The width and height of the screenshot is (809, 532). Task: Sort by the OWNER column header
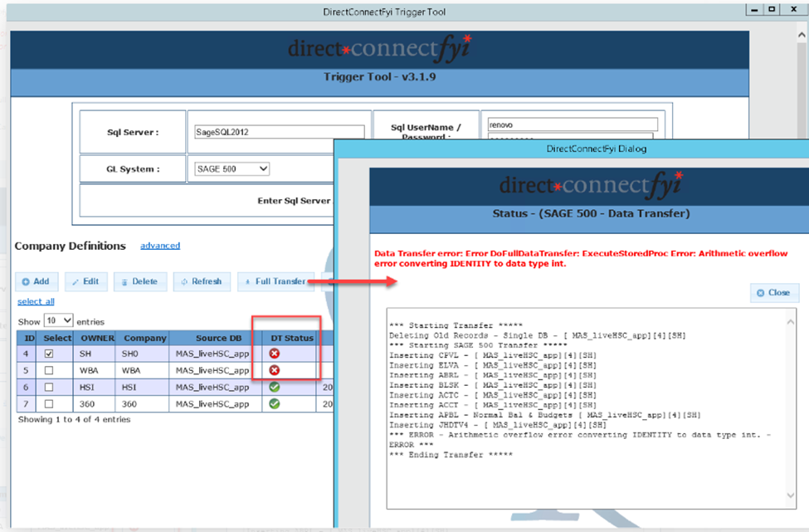[97, 338]
